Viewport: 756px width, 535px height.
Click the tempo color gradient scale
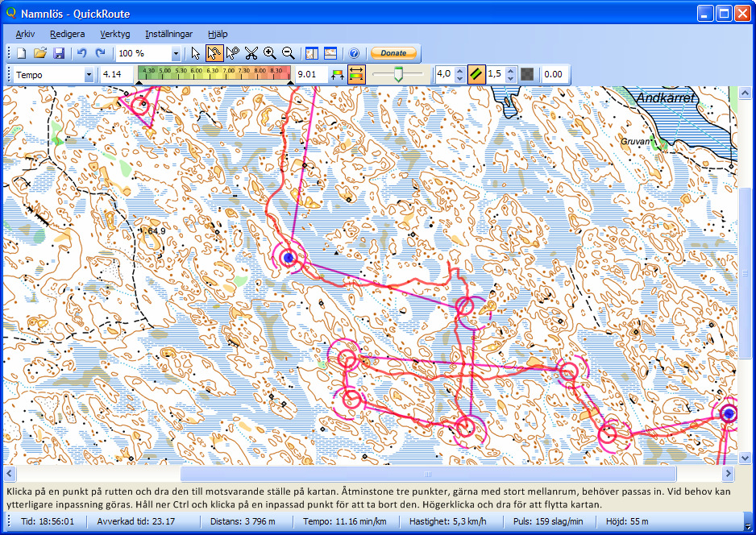(x=214, y=73)
